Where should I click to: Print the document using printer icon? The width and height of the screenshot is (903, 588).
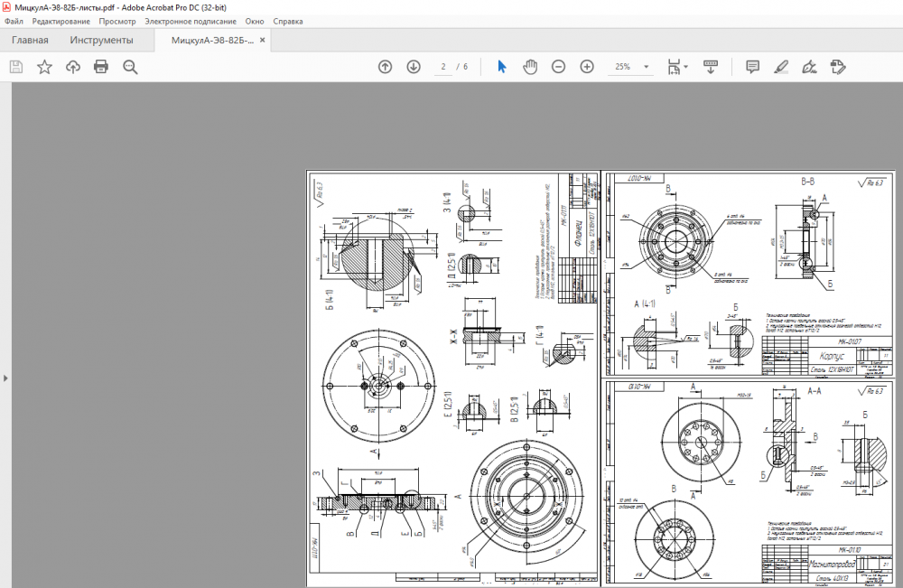[101, 67]
